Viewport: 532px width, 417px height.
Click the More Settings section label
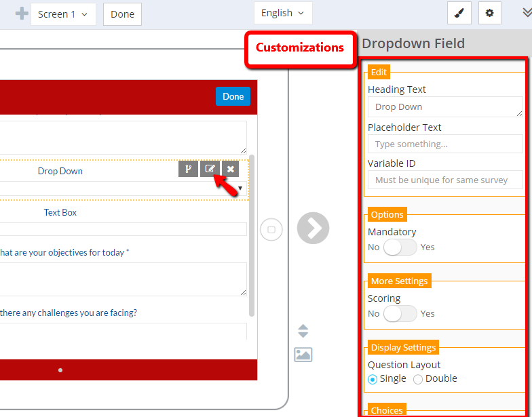(399, 281)
